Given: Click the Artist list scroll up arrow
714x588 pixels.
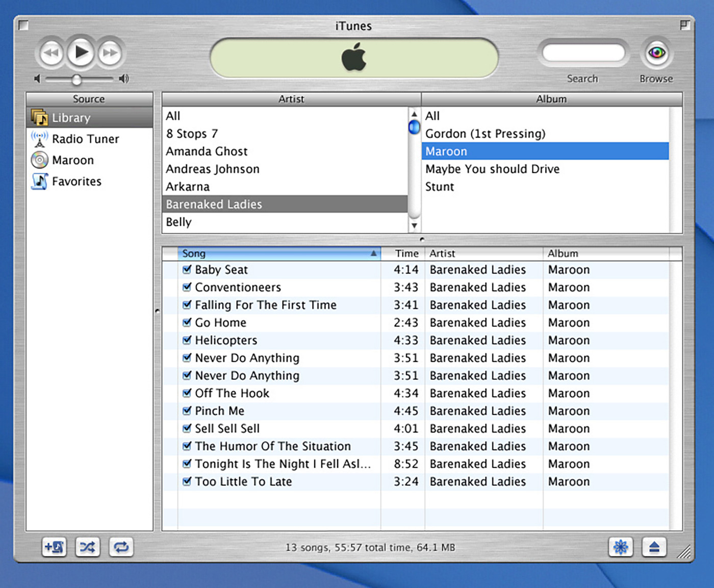Looking at the screenshot, I should (x=415, y=114).
